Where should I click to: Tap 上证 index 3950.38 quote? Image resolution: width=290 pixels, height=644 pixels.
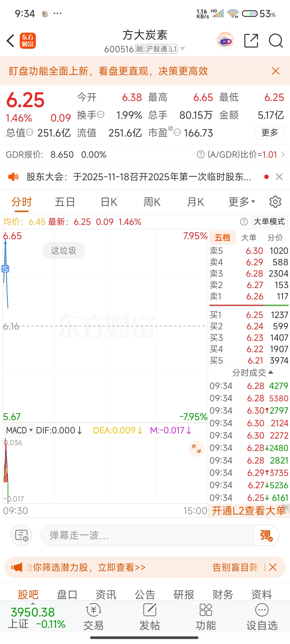[37, 618]
